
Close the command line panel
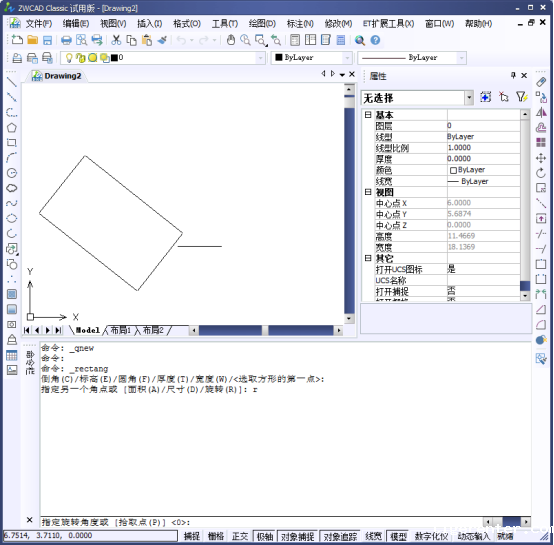30,520
